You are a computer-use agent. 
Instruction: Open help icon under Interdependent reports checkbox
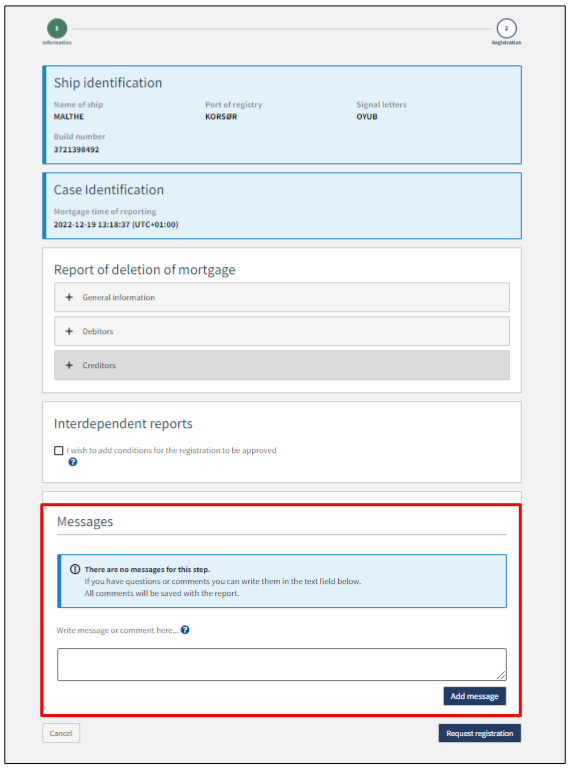pos(73,462)
